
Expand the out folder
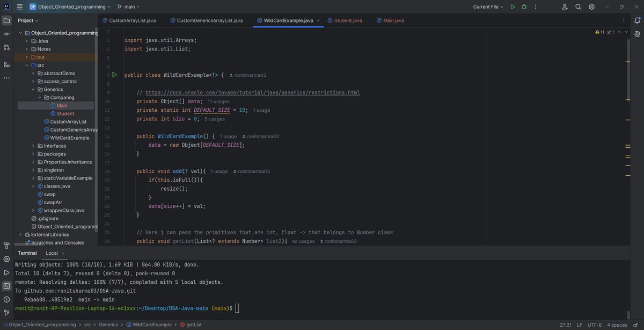click(x=26, y=57)
